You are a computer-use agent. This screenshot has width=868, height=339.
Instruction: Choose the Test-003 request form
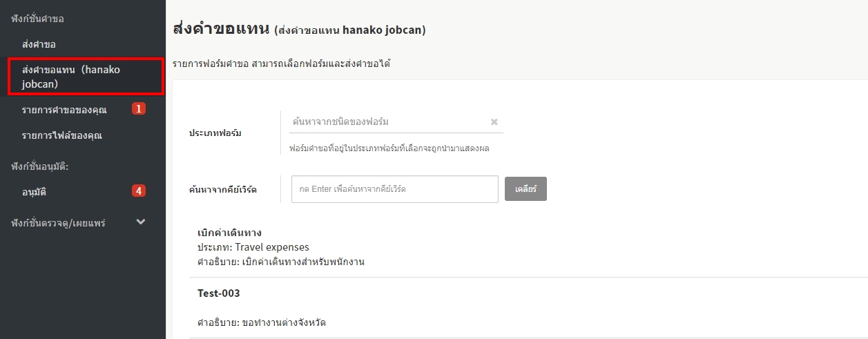tap(219, 293)
